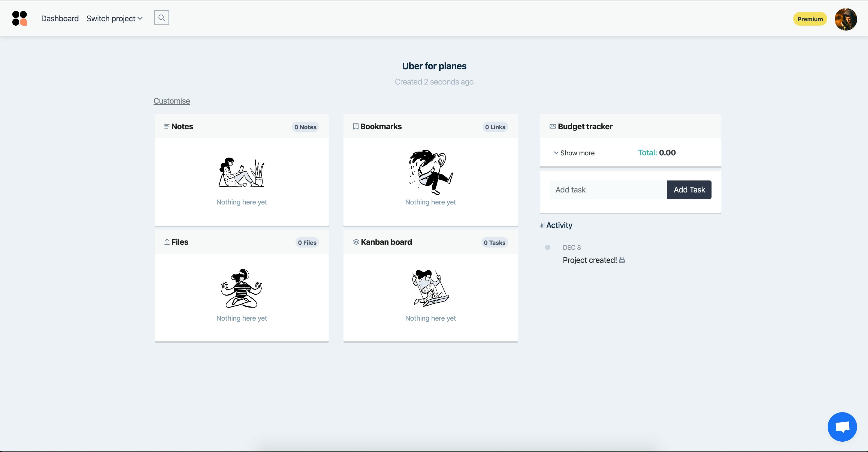Click the Budget tracker money icon
The height and width of the screenshot is (452, 868).
coord(553,126)
